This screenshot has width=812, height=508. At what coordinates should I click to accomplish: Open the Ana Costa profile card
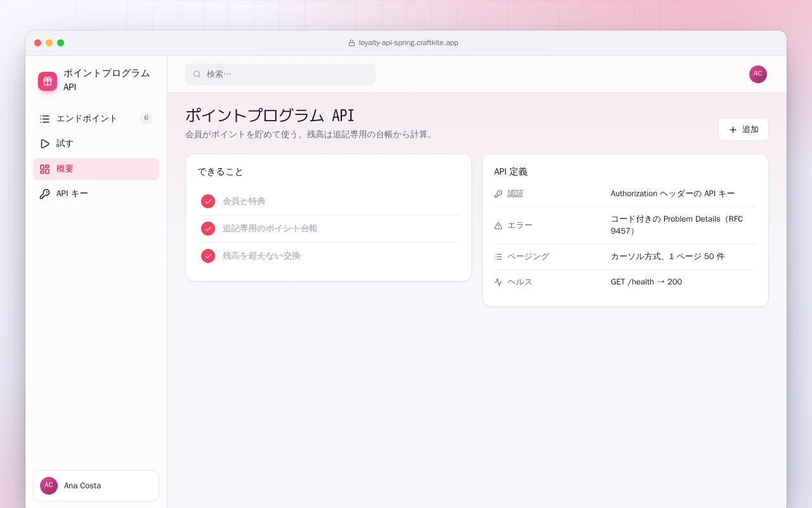(96, 486)
